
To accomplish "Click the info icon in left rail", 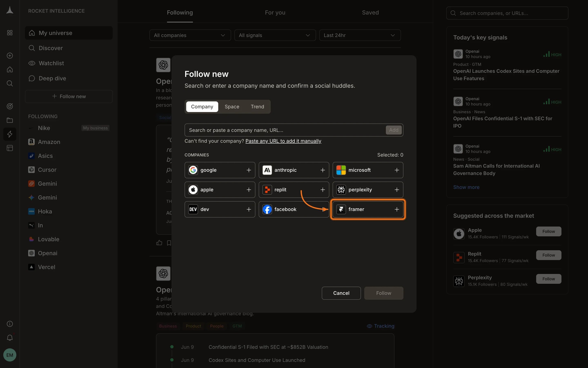I will point(10,324).
